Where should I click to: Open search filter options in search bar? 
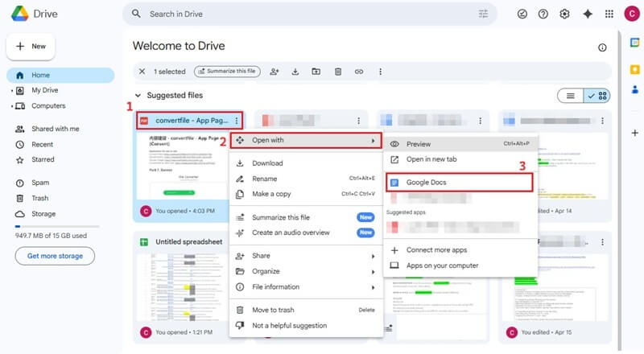pyautogui.click(x=483, y=14)
